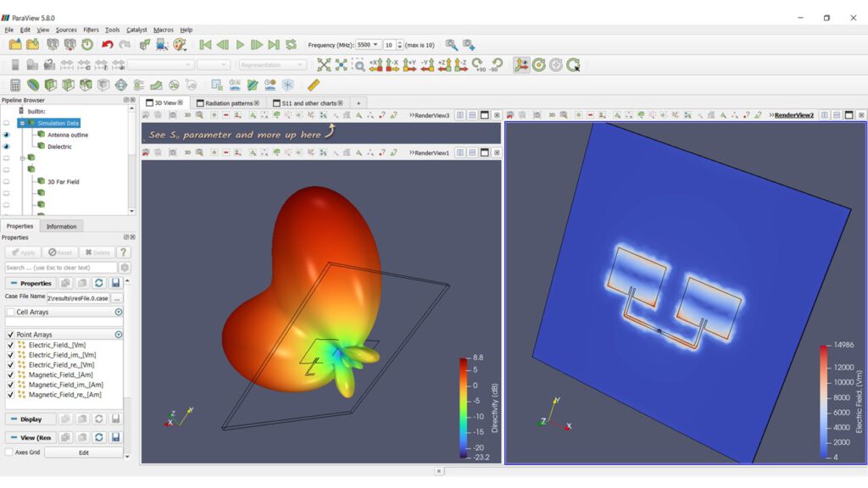Save Properties section as default
The image size is (868, 488).
pyautogui.click(x=115, y=283)
